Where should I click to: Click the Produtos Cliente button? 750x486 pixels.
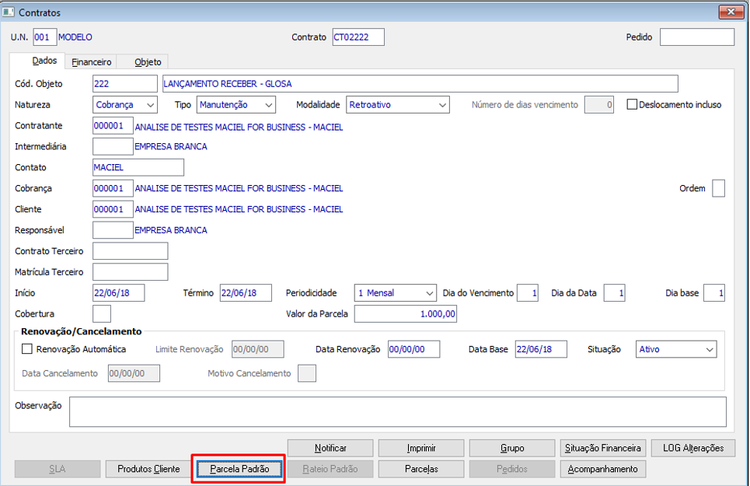pos(148,469)
